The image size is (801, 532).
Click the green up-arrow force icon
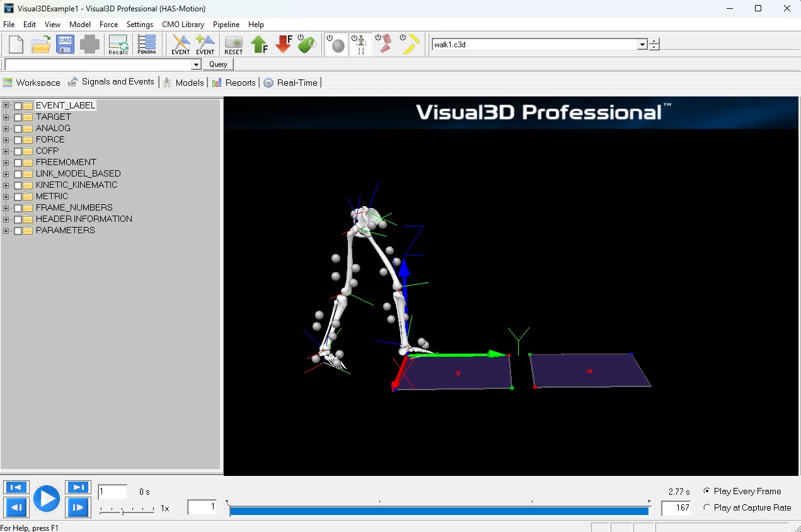259,44
